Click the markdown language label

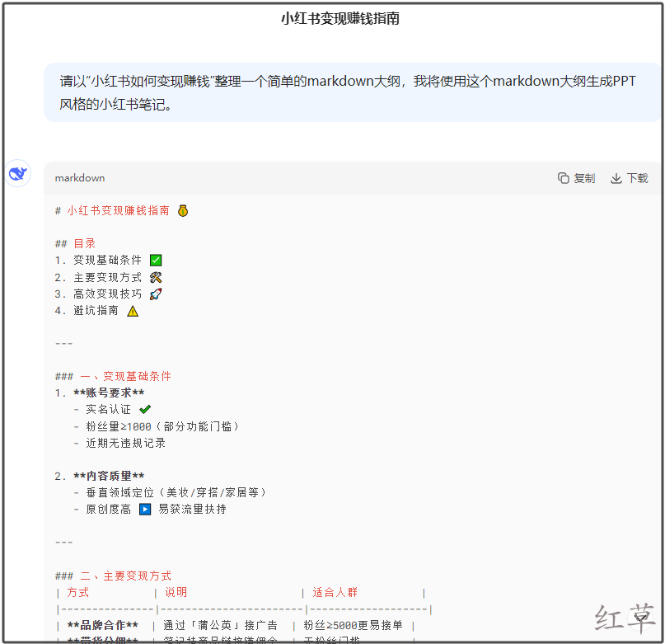pyautogui.click(x=80, y=178)
